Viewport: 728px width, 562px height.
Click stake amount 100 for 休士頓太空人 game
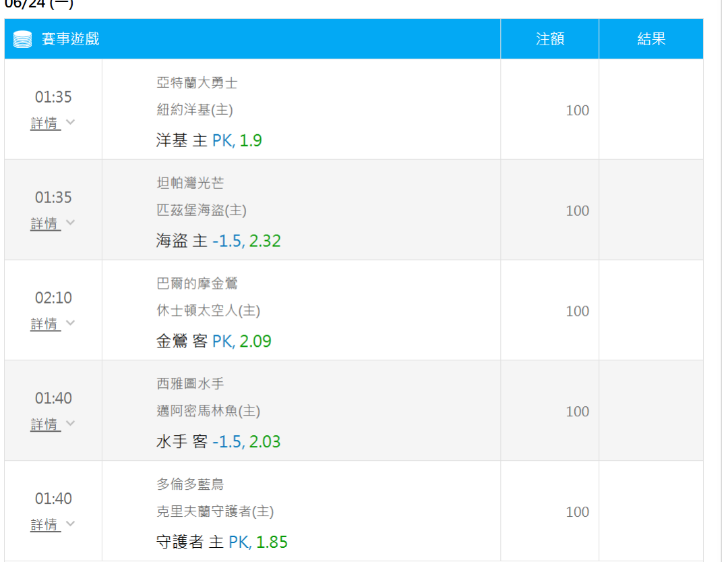pyautogui.click(x=577, y=312)
